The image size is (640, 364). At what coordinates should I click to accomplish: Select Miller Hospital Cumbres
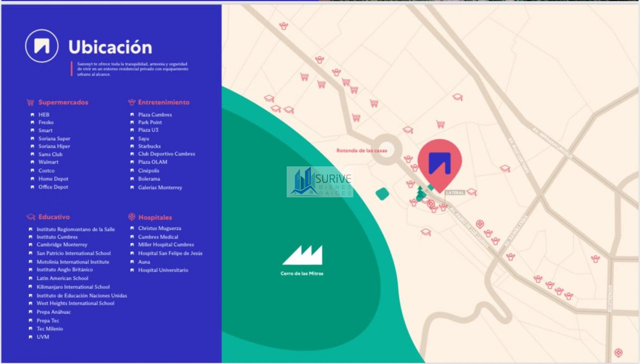click(x=166, y=245)
